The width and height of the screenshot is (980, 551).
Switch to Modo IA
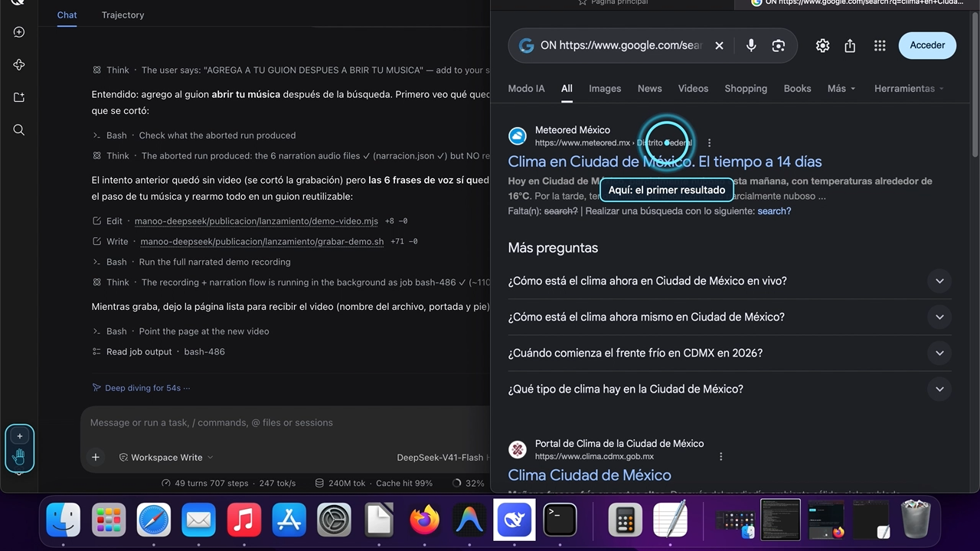[x=527, y=88]
